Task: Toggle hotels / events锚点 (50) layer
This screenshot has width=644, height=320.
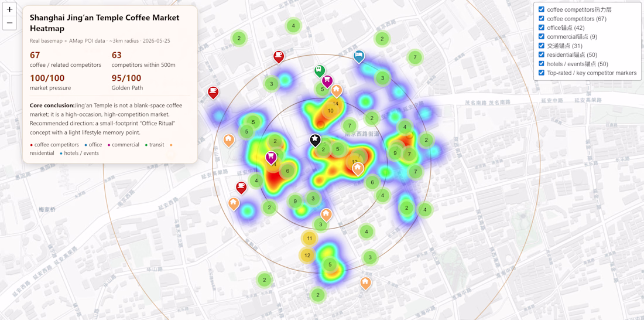Action: 542,64
